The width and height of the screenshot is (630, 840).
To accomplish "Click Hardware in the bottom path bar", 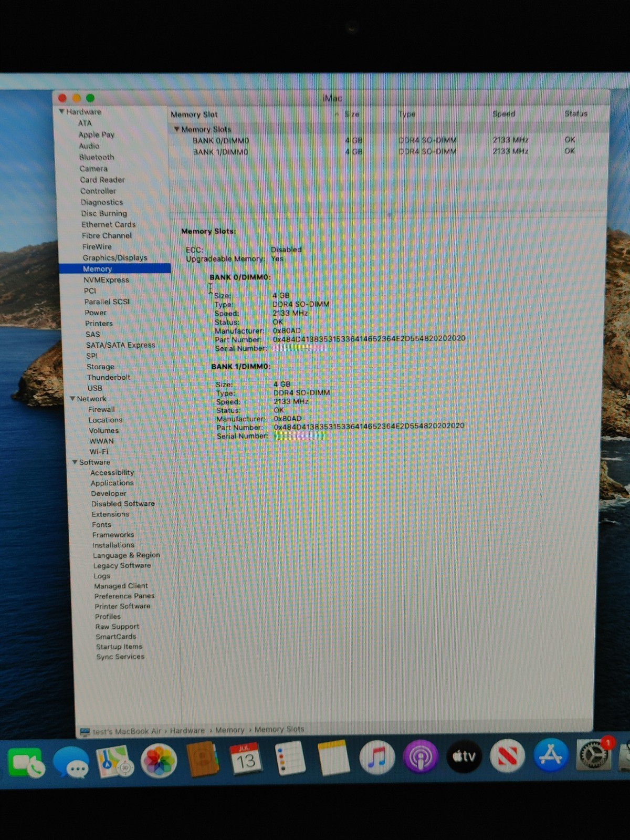I will (x=187, y=731).
